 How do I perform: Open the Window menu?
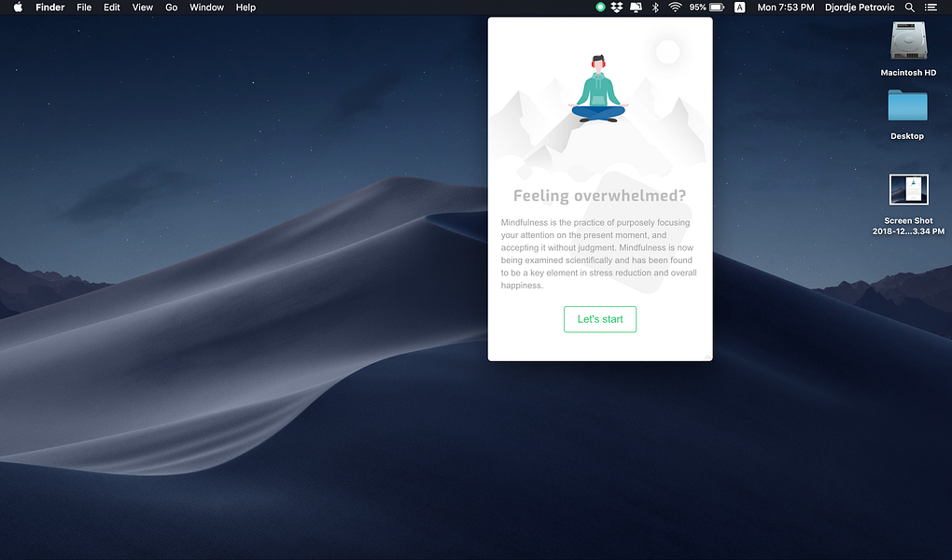pyautogui.click(x=206, y=7)
